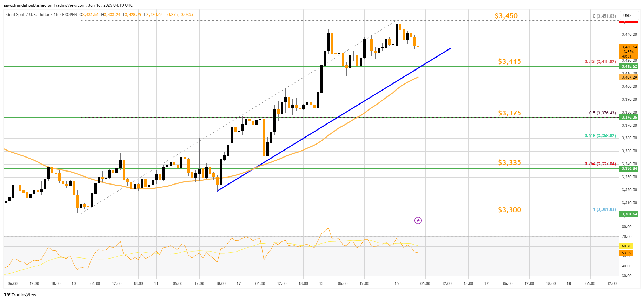Select the $3,335 support label
Image resolution: width=644 pixels, height=301 pixels.
[x=510, y=162]
